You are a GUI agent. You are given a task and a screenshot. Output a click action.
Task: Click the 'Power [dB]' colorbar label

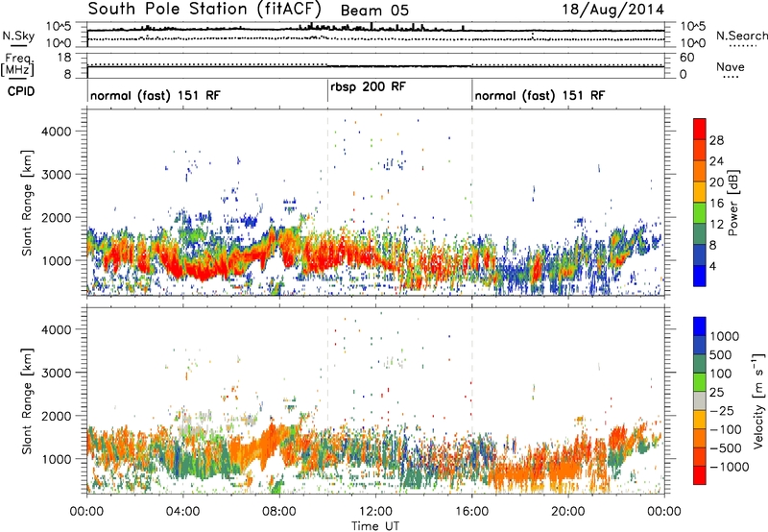(x=733, y=203)
